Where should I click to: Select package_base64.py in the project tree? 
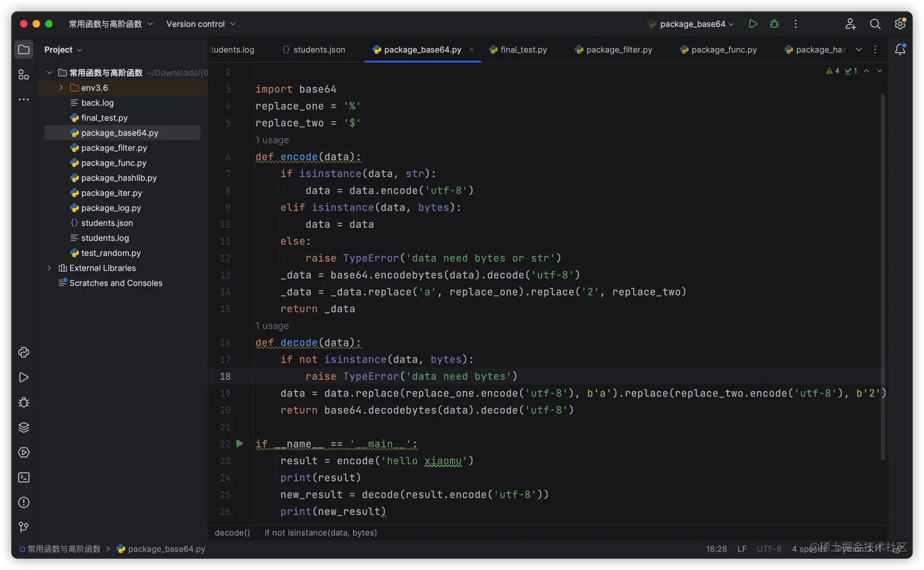(x=120, y=133)
